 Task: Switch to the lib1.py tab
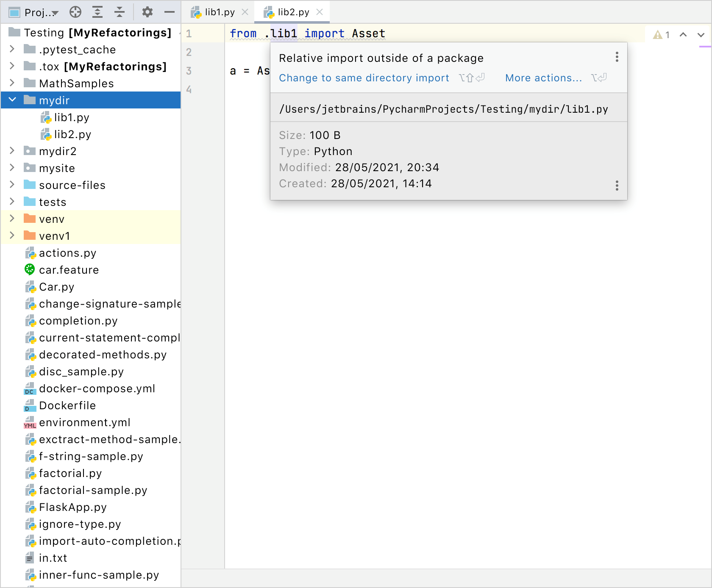[217, 12]
